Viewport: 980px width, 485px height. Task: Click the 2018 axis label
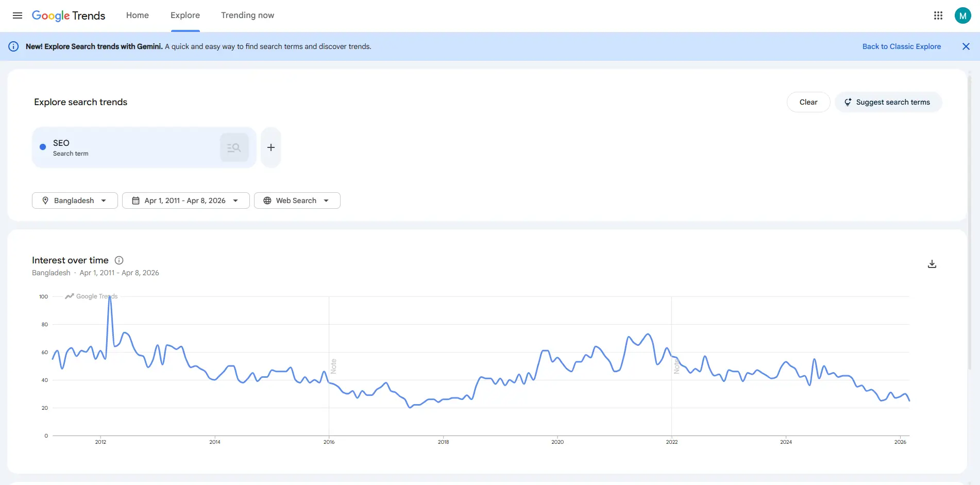(443, 442)
